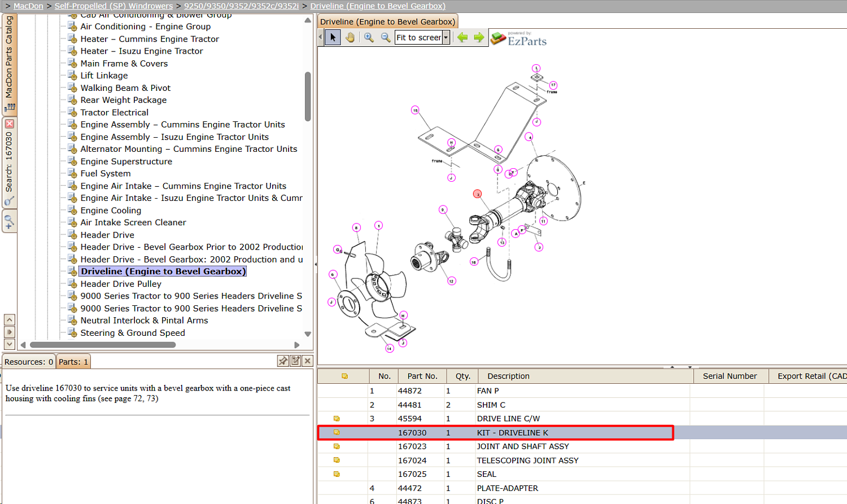
Task: Open Steering & Ground Speed tree item
Action: click(133, 332)
